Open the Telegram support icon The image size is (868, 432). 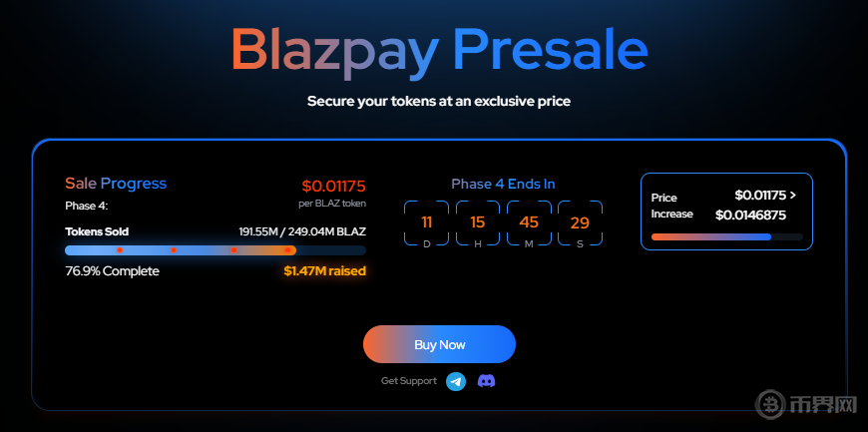pyautogui.click(x=456, y=381)
